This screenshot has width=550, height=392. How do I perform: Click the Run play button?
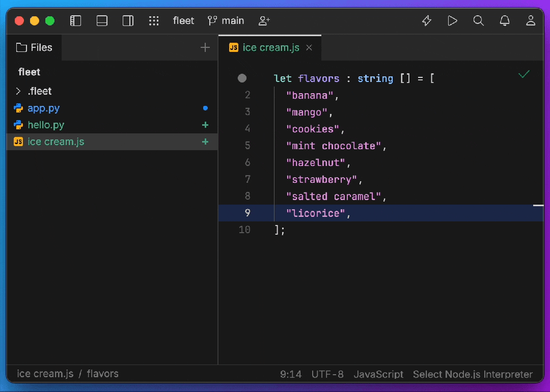(x=452, y=21)
